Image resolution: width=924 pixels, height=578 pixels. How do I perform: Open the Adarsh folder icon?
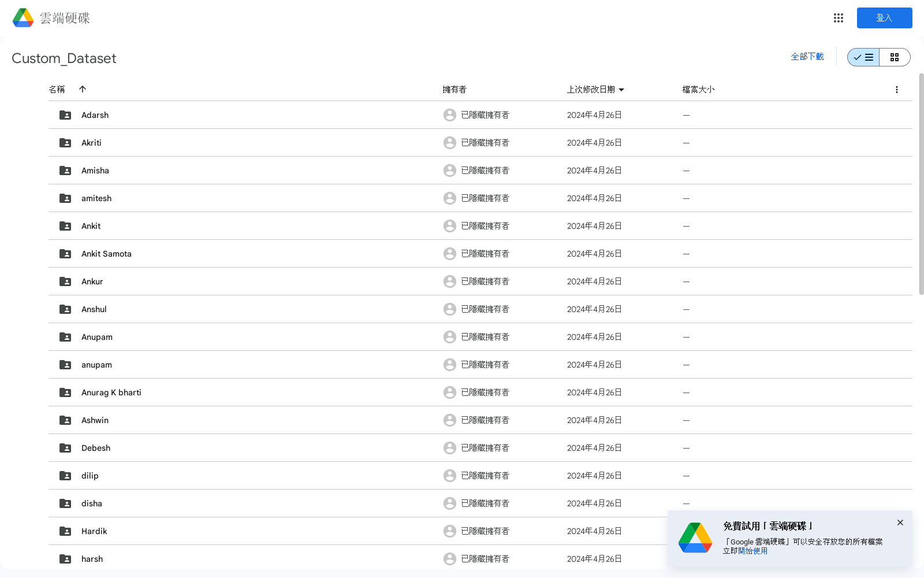[65, 115]
